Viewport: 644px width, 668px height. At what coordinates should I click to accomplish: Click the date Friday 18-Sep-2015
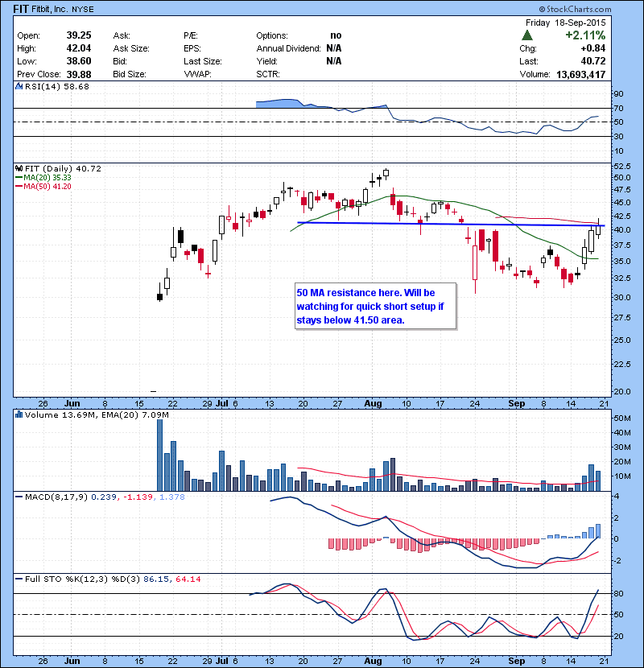click(x=565, y=23)
